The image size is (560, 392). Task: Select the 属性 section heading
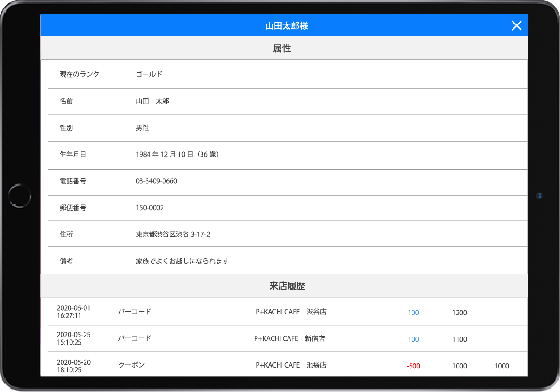tap(282, 48)
